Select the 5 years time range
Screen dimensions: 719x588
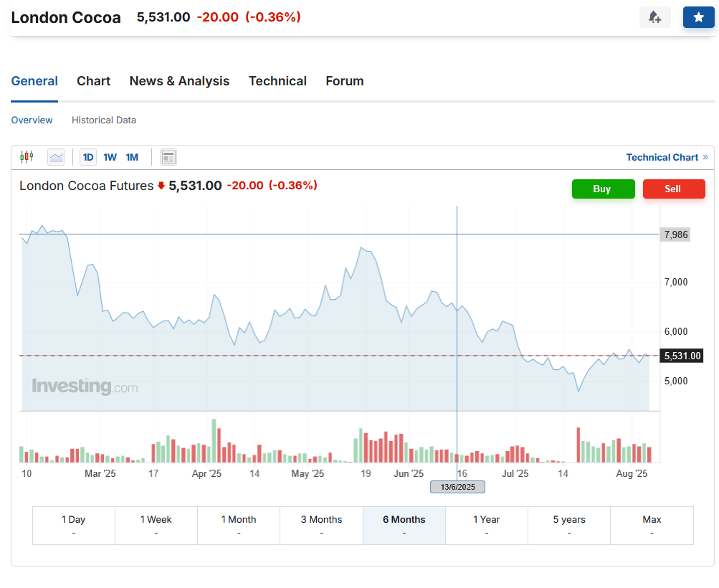[x=569, y=526]
